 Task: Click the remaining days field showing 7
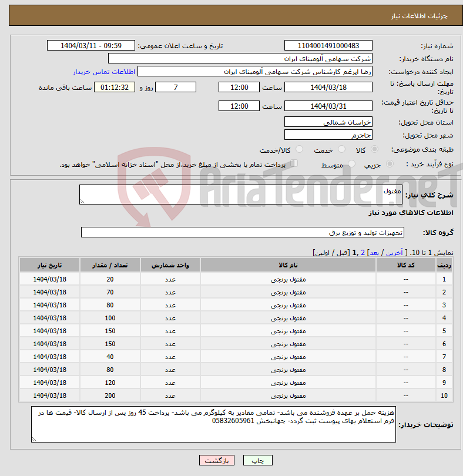click(176, 88)
